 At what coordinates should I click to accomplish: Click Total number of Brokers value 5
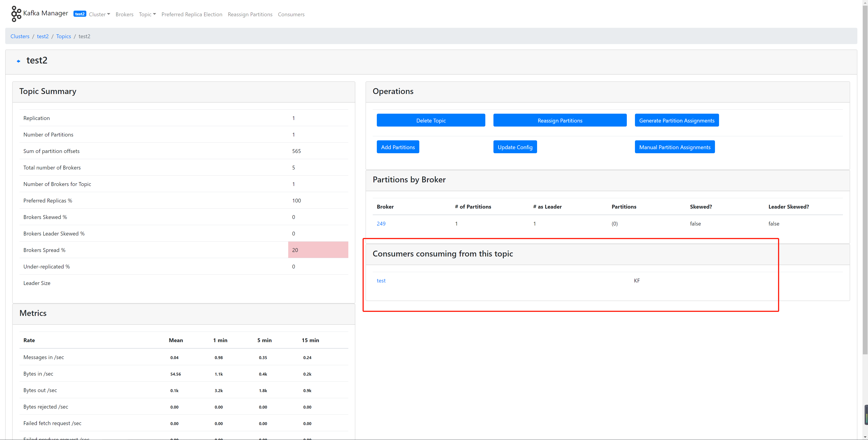point(293,167)
